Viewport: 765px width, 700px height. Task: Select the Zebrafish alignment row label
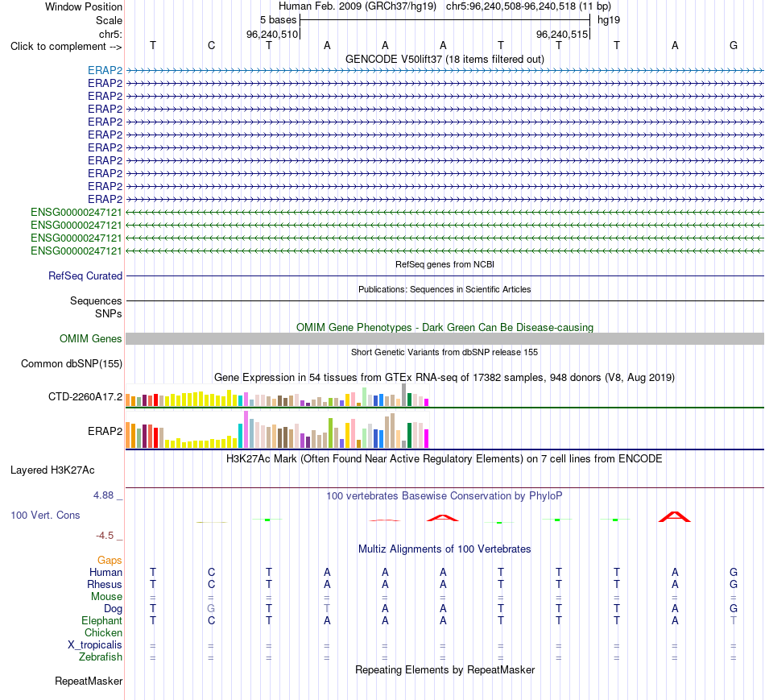tap(101, 657)
